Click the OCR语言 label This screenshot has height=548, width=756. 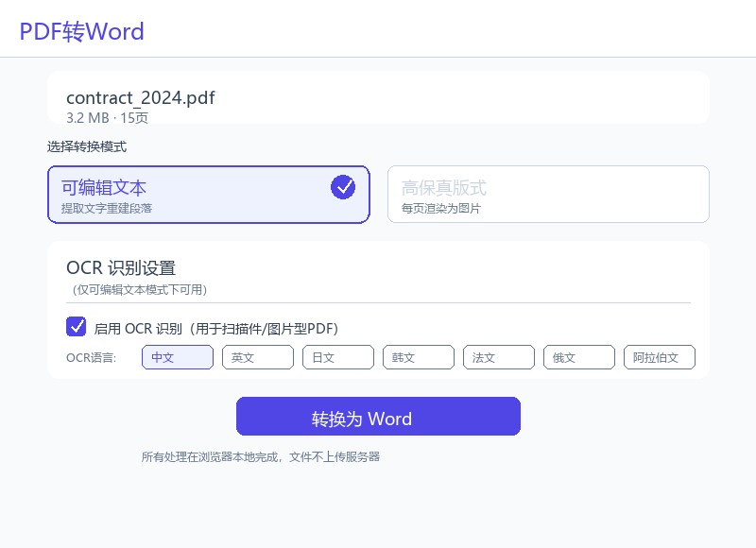[92, 358]
